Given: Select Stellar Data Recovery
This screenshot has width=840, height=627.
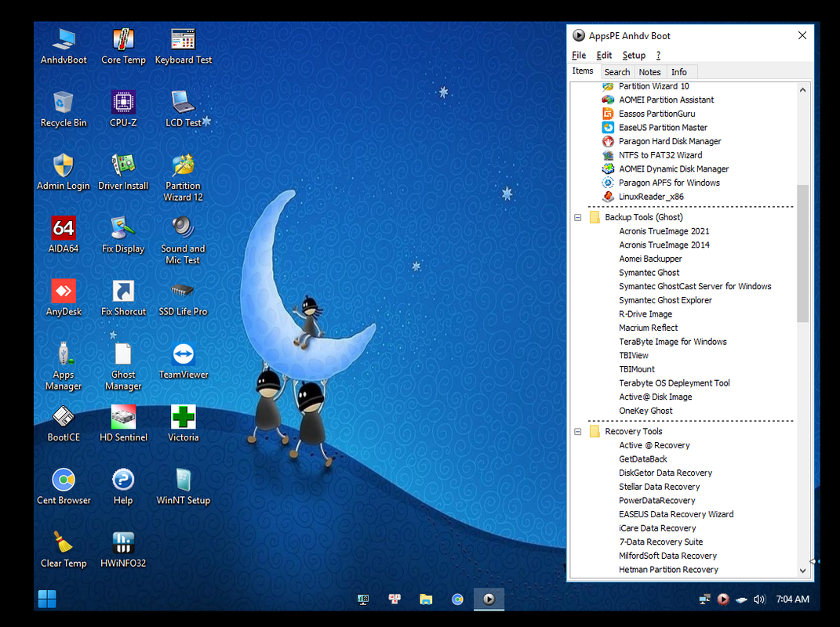Looking at the screenshot, I should [x=659, y=487].
